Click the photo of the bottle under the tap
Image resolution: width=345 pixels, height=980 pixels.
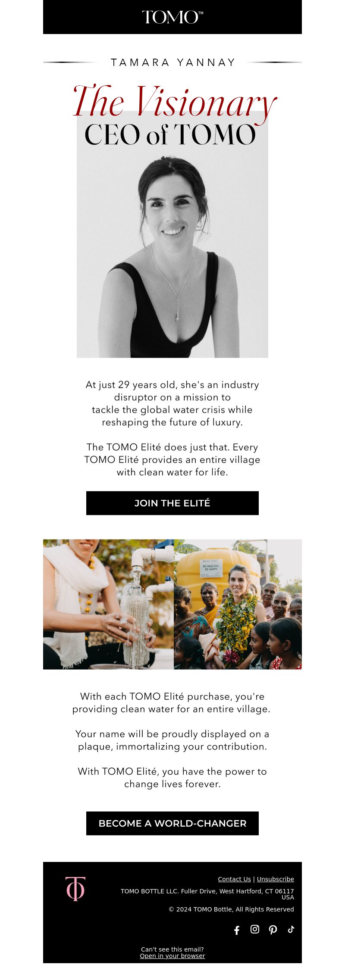(108, 604)
